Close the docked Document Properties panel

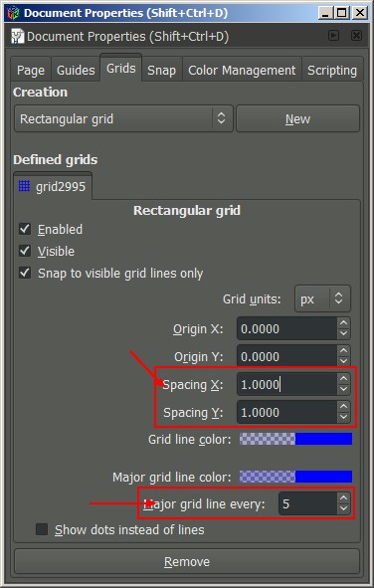(356, 36)
